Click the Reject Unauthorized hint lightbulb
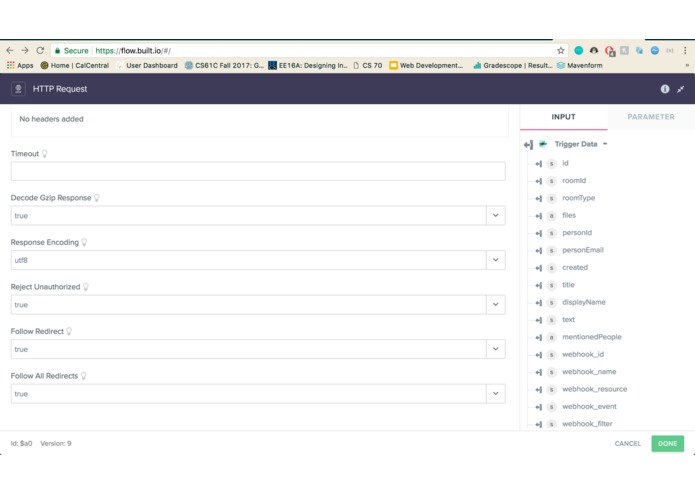695x494 pixels. [x=86, y=287]
